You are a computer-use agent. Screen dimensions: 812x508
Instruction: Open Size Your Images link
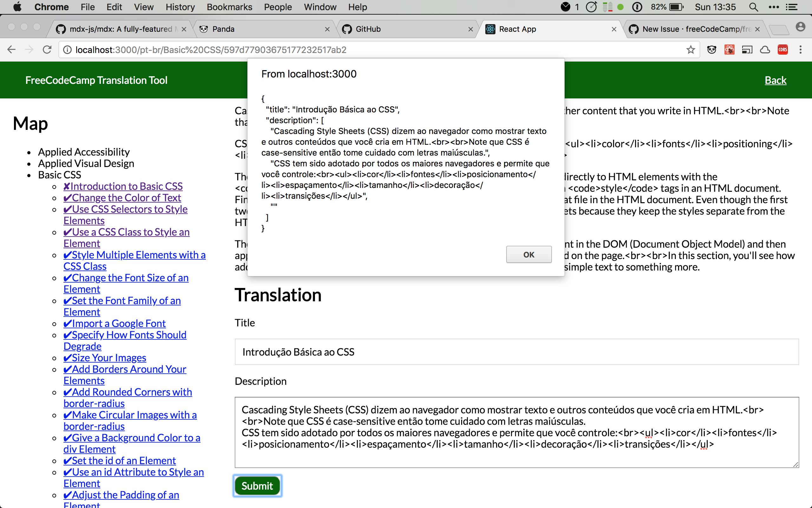click(105, 358)
